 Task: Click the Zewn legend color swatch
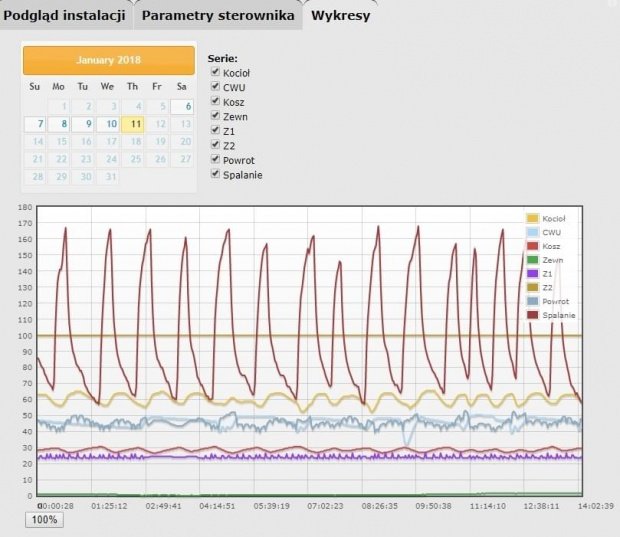[x=532, y=260]
